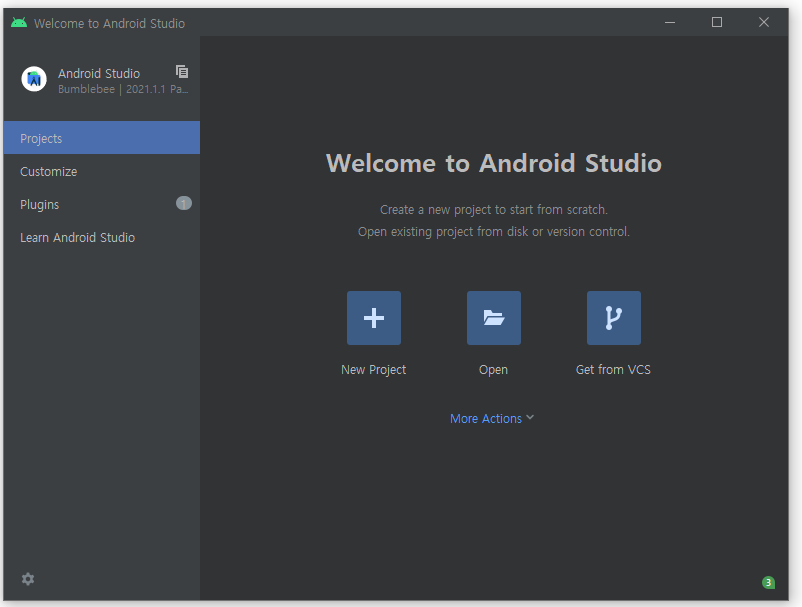Screen dimensions: 802x607
Task: Click the New Project plus icon
Action: (374, 318)
